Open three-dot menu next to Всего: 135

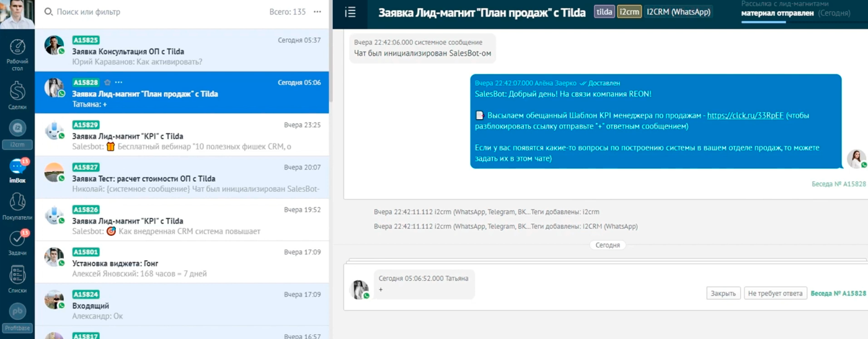point(317,12)
